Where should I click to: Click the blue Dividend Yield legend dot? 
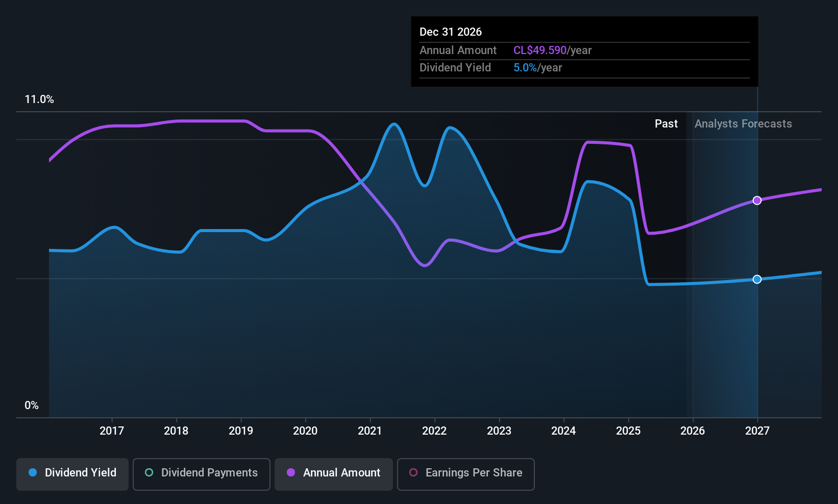33,472
